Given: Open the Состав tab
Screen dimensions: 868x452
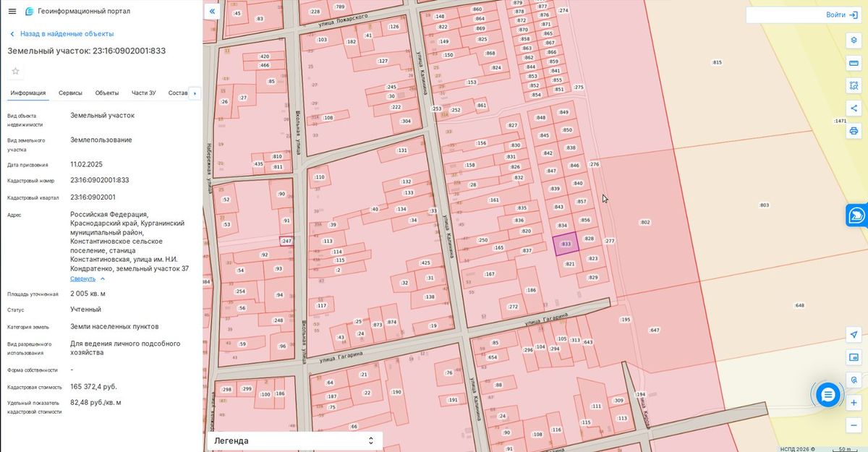Looking at the screenshot, I should [178, 93].
